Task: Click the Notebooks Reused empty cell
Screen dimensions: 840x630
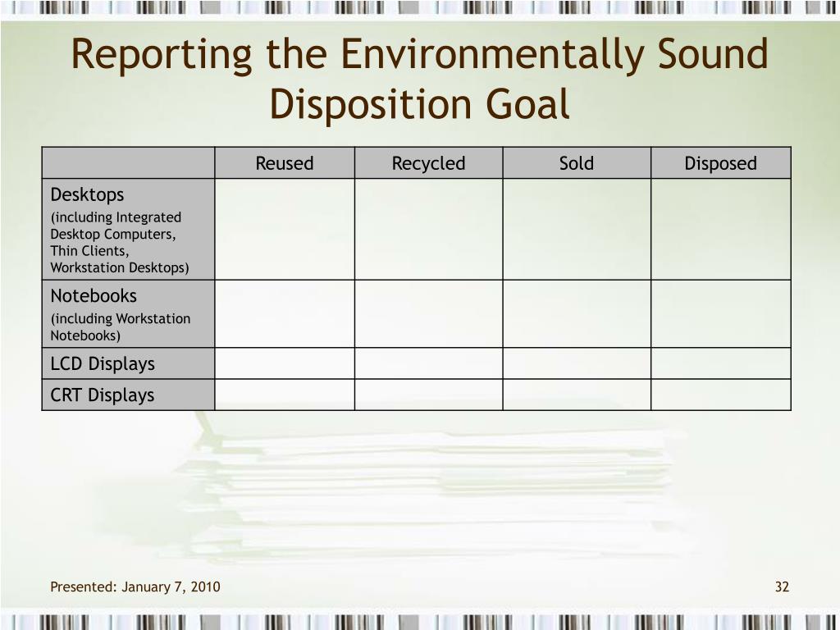Action: [x=285, y=314]
